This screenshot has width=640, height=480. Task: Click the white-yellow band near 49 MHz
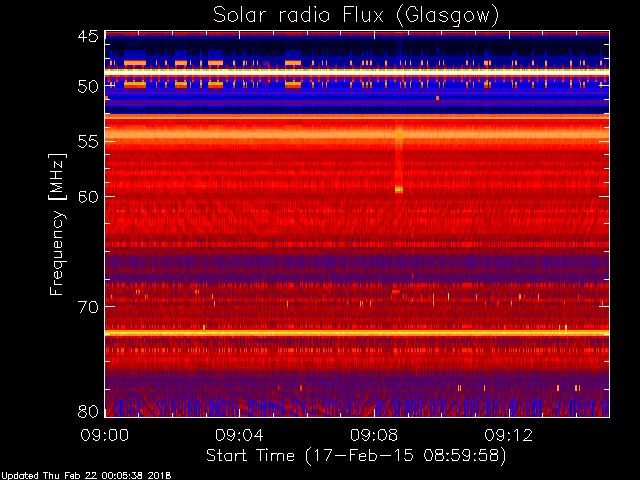[x=357, y=72]
